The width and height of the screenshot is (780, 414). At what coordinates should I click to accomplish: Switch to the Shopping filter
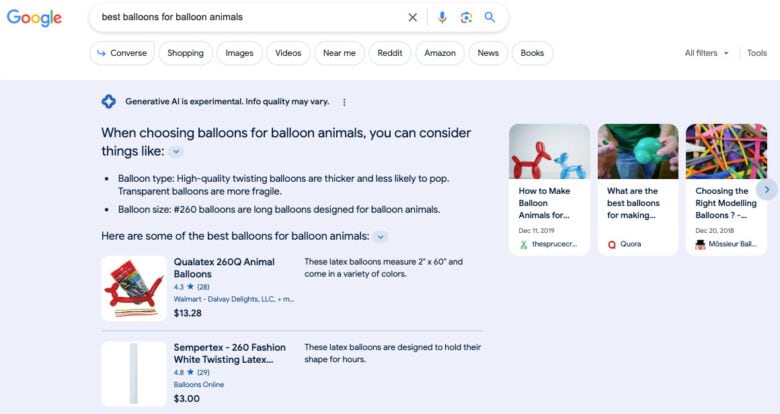(x=186, y=53)
